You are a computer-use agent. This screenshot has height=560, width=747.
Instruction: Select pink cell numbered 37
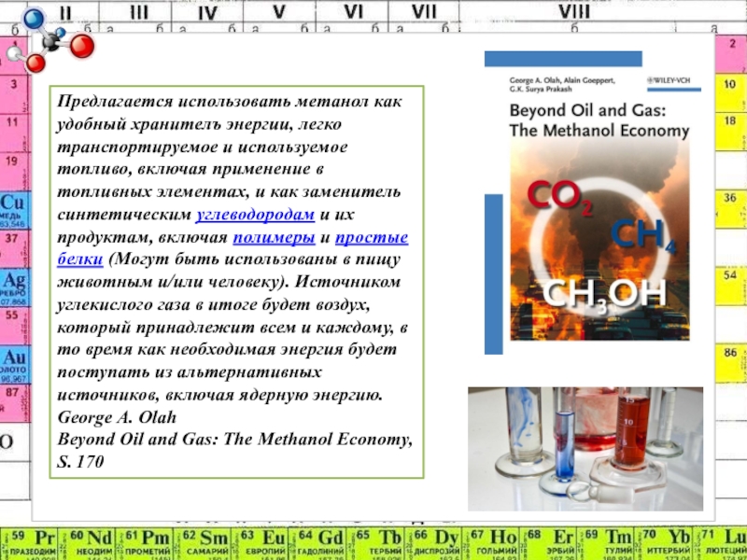click(14, 248)
